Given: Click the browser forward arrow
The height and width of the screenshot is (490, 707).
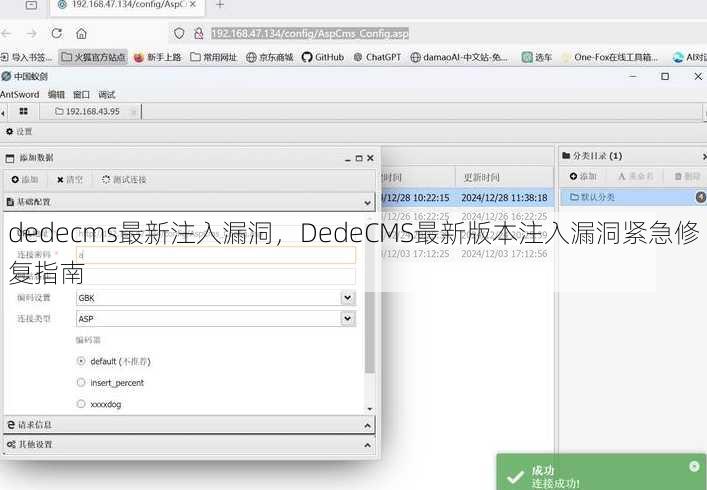Looking at the screenshot, I should 31,33.
